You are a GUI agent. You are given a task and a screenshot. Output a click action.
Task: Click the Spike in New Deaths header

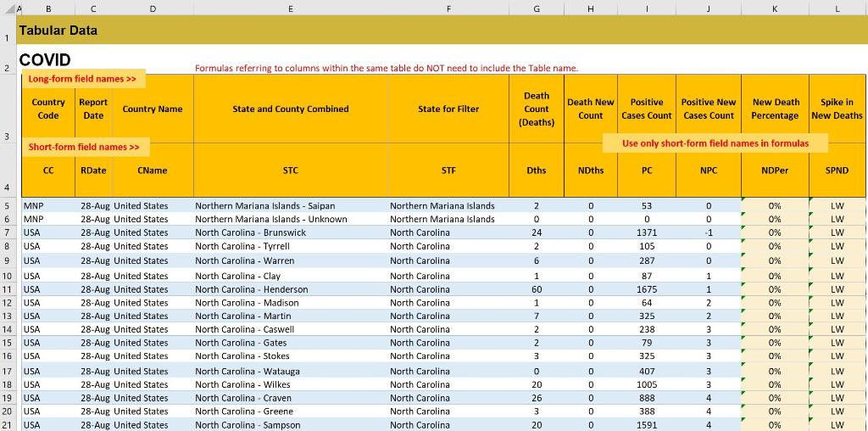pyautogui.click(x=837, y=109)
